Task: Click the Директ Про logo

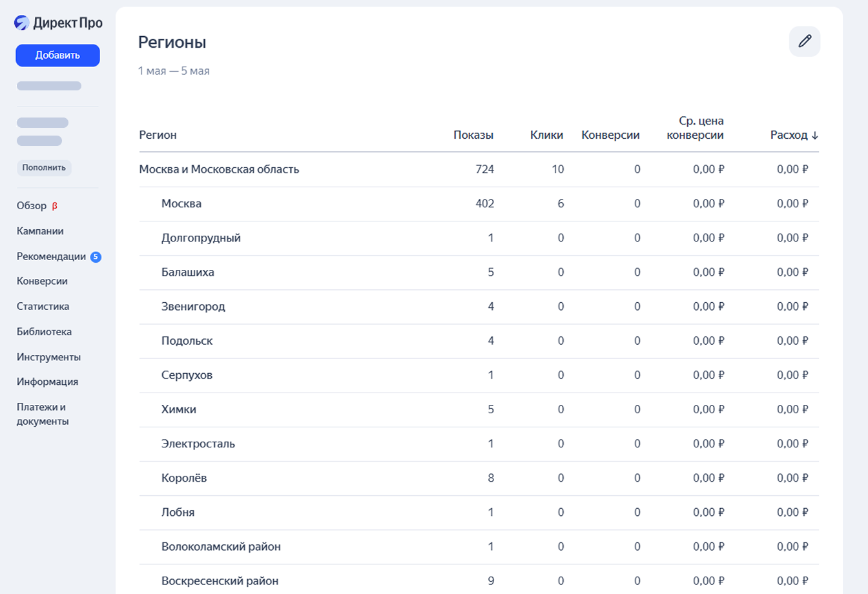Action: tap(58, 23)
